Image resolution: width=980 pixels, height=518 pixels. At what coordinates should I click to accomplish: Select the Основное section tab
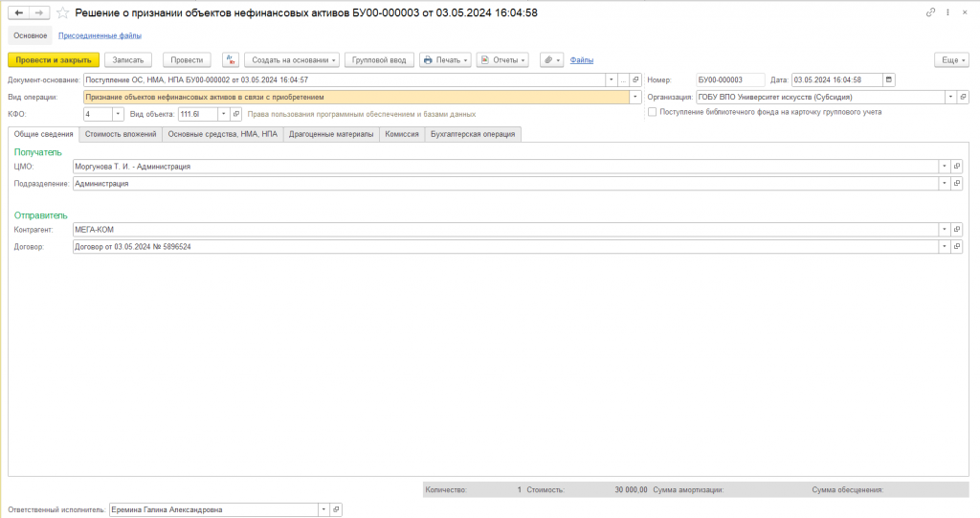(x=30, y=35)
